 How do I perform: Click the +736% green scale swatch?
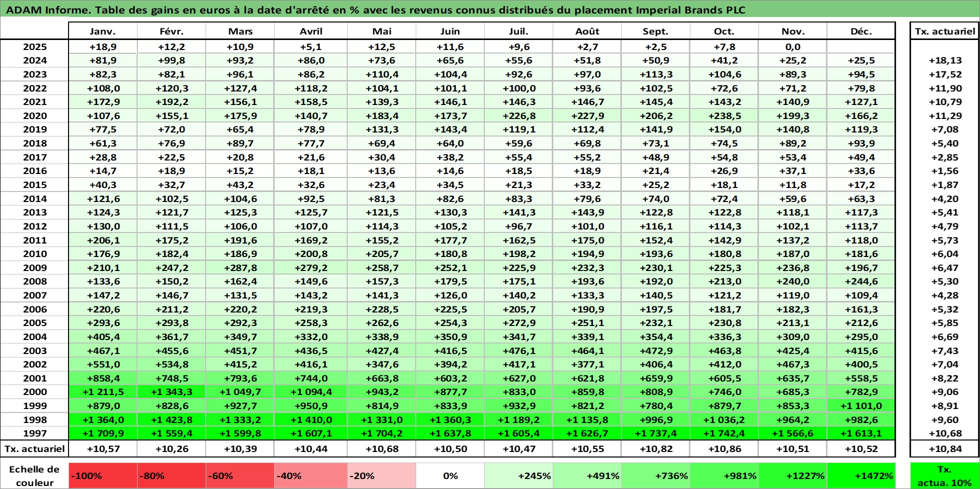655,475
